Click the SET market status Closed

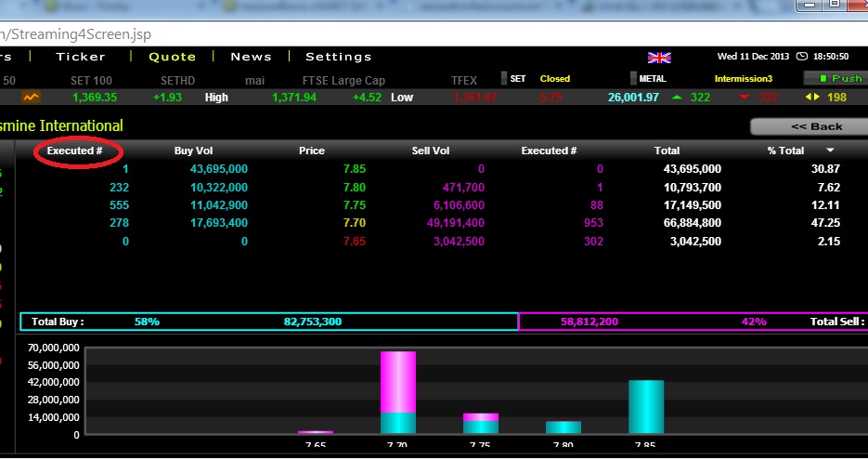pos(554,79)
